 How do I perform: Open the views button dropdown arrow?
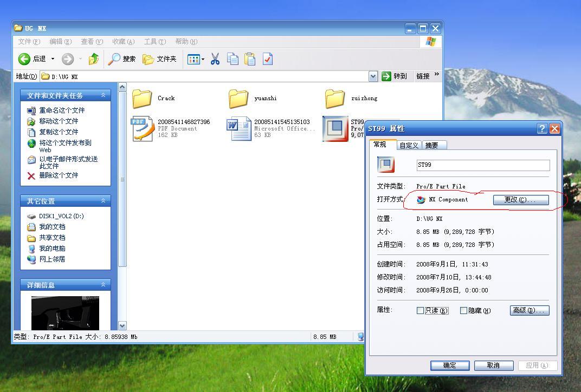(203, 59)
